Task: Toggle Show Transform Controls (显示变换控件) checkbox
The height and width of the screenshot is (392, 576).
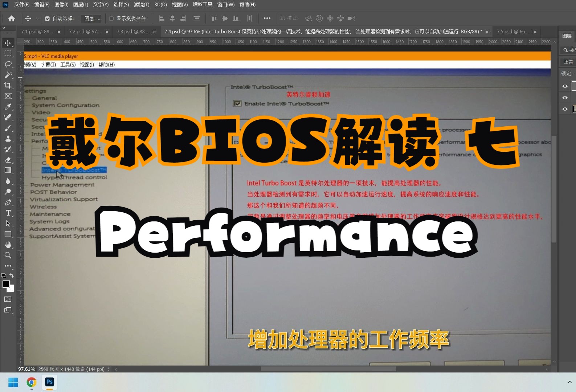Action: point(111,19)
